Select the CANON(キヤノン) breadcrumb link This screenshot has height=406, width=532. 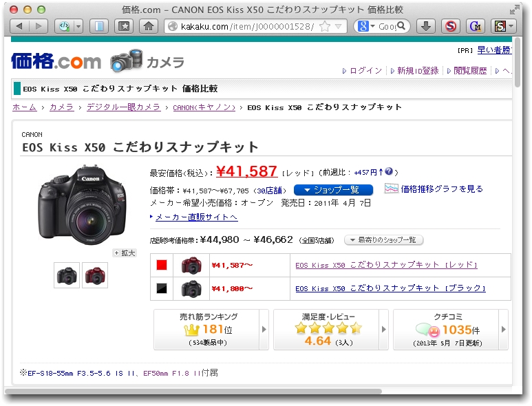(x=204, y=107)
